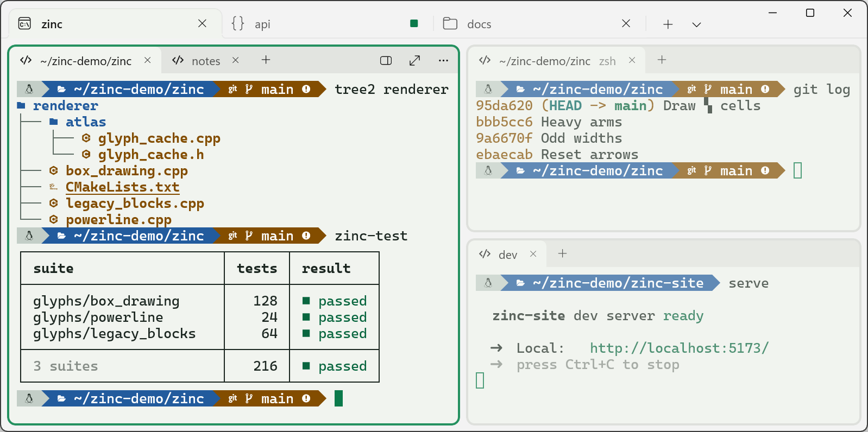This screenshot has height=432, width=868.
Task: Click the folder icon on docs tab
Action: (450, 23)
